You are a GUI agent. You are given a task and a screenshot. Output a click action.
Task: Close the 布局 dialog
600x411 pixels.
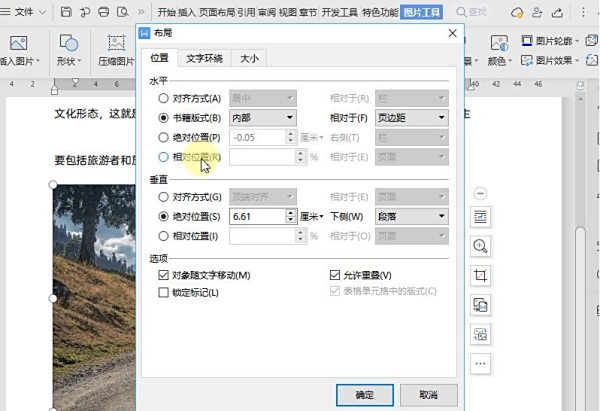pyautogui.click(x=453, y=33)
